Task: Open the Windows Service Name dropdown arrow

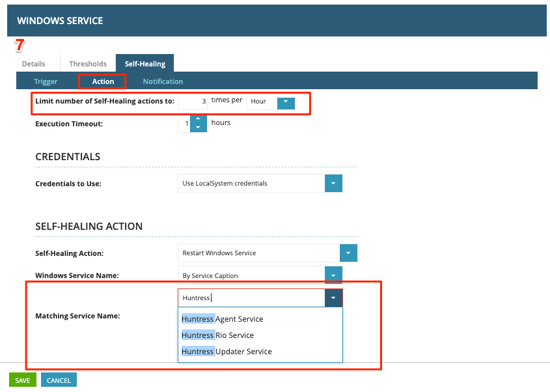Action: [x=333, y=275]
